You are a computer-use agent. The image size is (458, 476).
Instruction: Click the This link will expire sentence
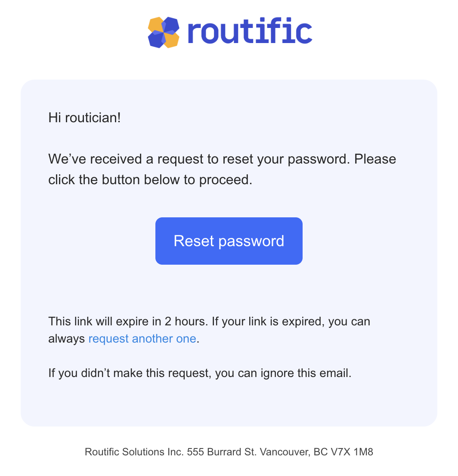coord(128,321)
